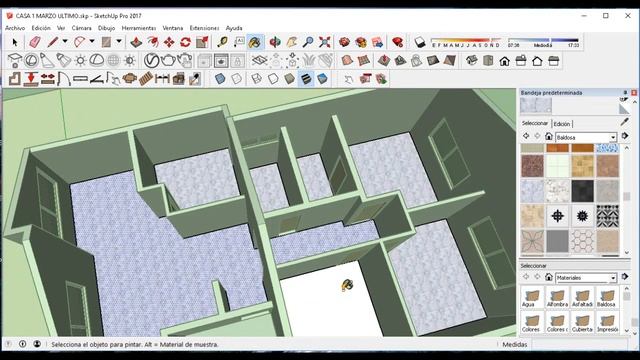Open the Agua materials folder
Viewport: 640px width, 360px height.
[x=532, y=298]
